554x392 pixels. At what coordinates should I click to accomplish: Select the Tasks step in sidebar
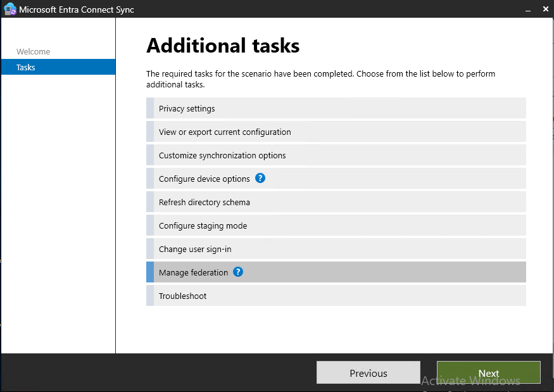coord(26,67)
